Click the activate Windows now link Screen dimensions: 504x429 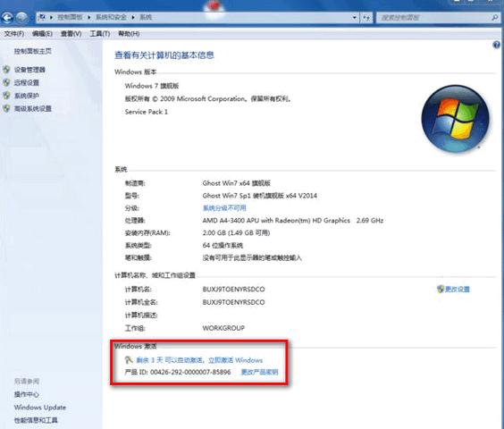235,360
